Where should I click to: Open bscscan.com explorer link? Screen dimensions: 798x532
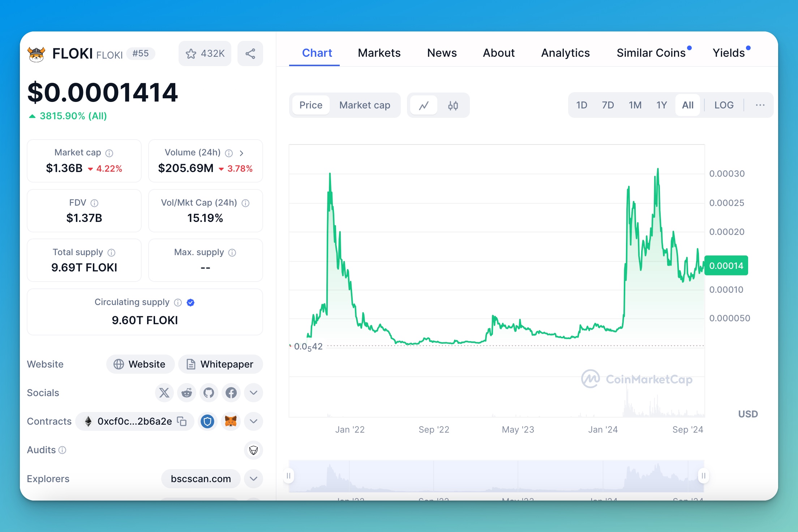201,479
